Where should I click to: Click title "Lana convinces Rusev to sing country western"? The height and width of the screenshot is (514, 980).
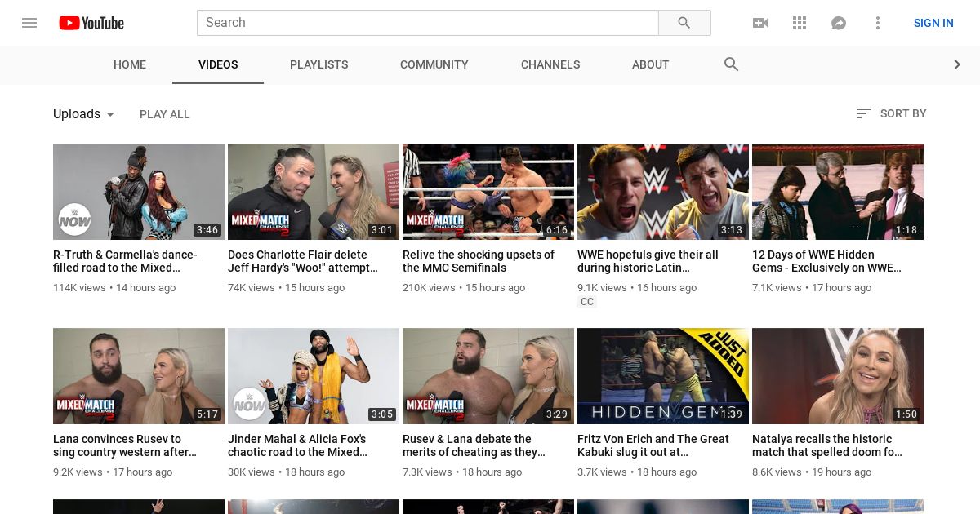(x=125, y=445)
